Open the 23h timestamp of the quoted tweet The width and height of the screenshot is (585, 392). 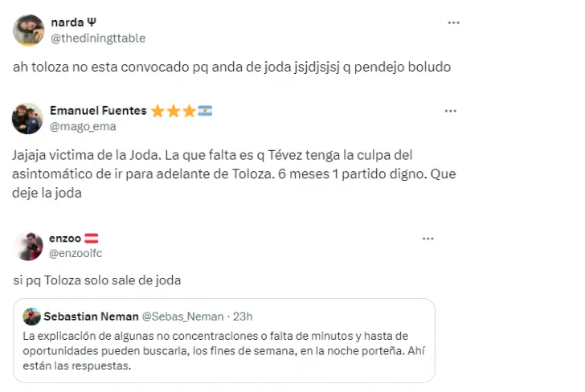243,316
